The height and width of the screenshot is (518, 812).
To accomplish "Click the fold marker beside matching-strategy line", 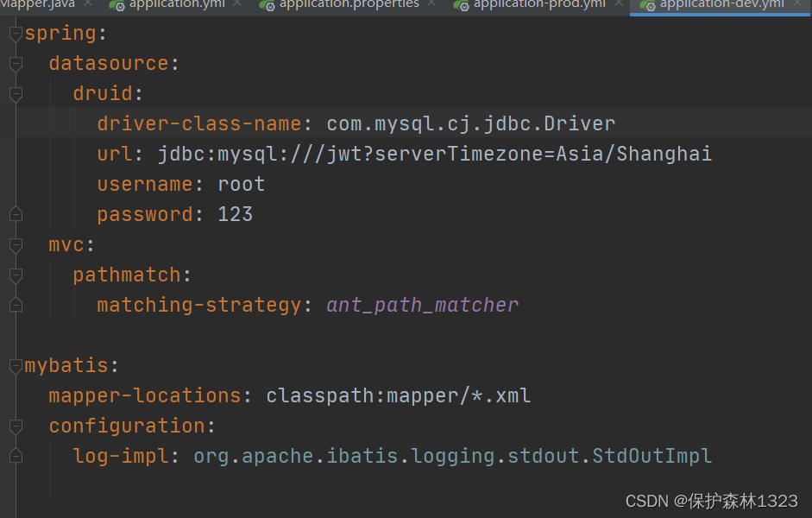I will (x=16, y=305).
